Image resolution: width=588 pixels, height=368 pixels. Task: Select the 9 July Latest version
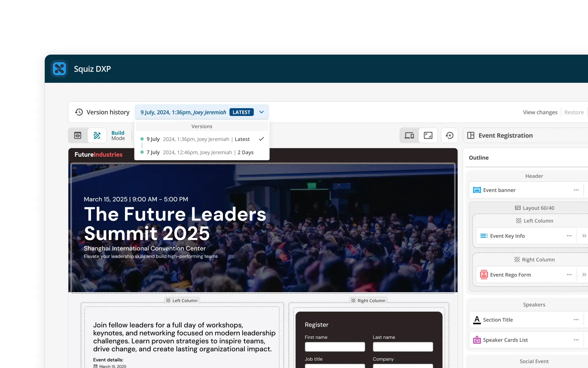[x=198, y=139]
